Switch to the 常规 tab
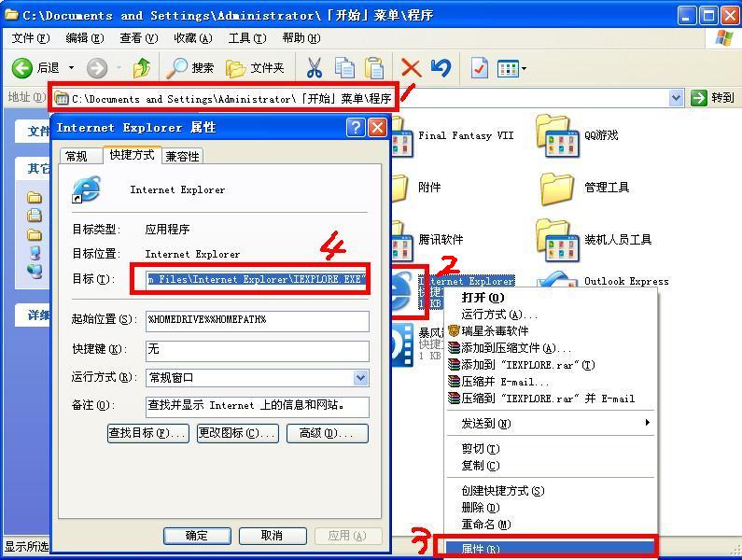 click(77, 156)
